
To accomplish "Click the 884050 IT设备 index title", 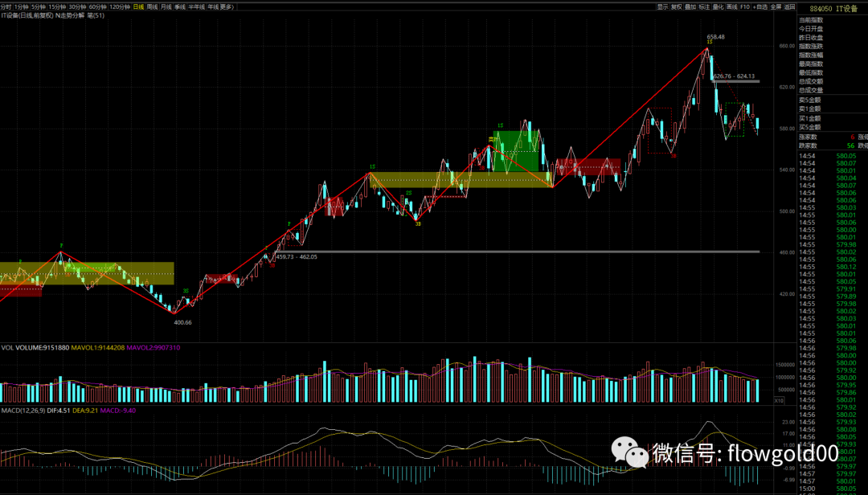I will [833, 9].
